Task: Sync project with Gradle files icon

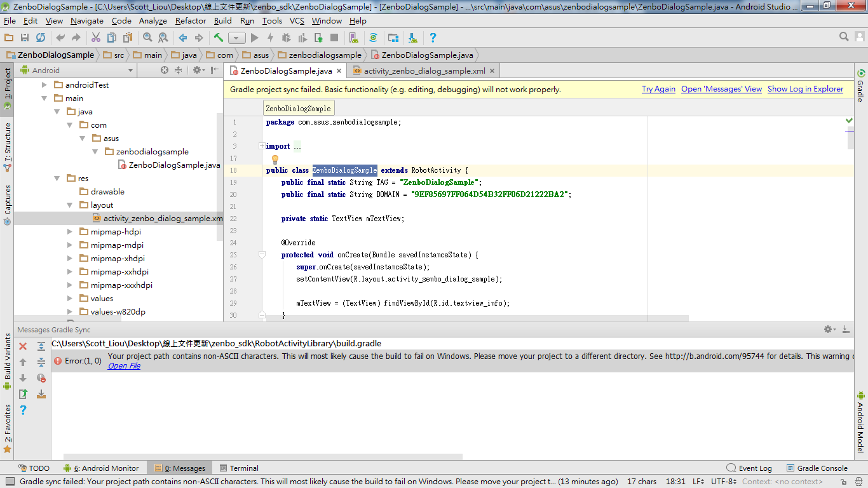Action: point(374,37)
